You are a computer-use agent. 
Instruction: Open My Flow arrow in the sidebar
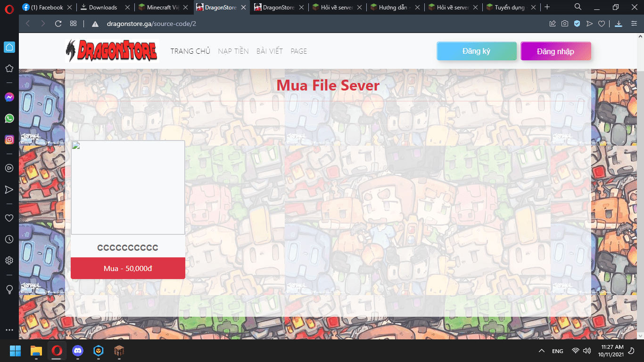(x=9, y=189)
